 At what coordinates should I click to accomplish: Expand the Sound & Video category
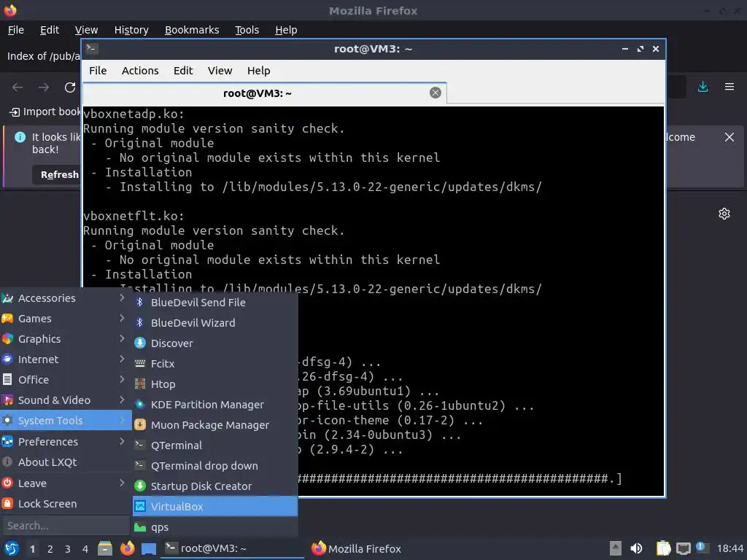click(x=66, y=400)
